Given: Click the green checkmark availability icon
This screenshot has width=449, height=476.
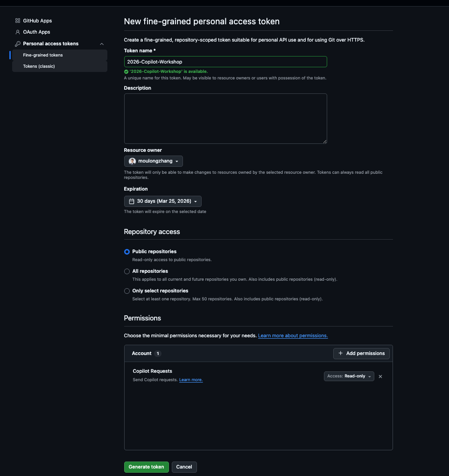Looking at the screenshot, I should point(126,71).
